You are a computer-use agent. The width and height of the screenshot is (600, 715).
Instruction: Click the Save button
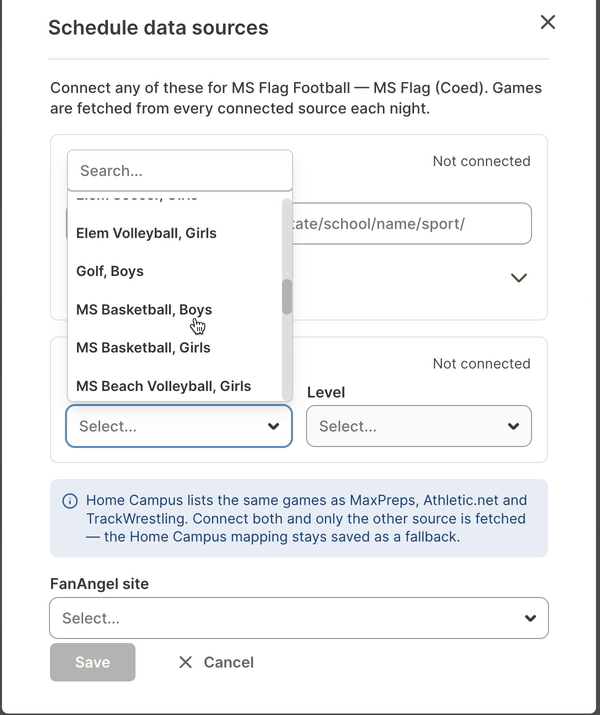pyautogui.click(x=93, y=662)
